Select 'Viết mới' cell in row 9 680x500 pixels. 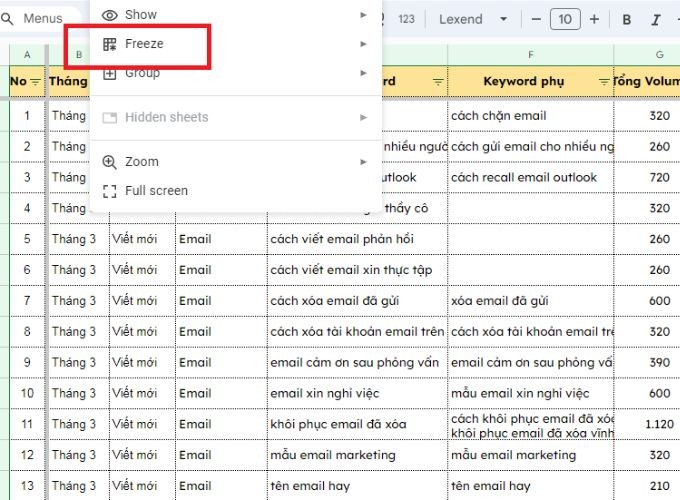pyautogui.click(x=142, y=363)
